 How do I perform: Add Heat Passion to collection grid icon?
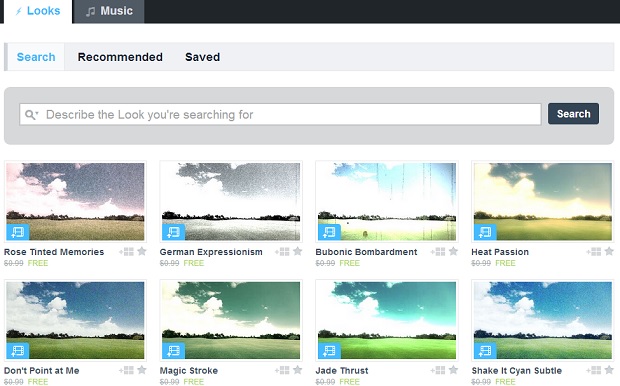(x=594, y=252)
